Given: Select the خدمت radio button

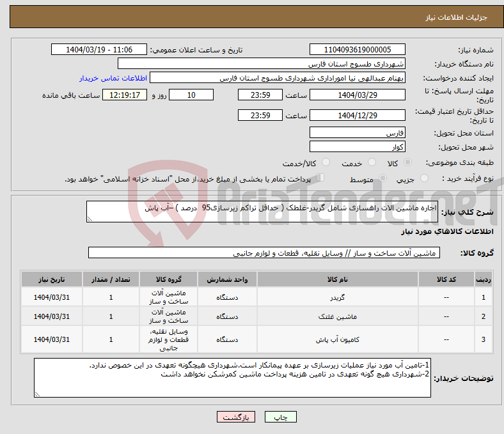Looking at the screenshot, I should [x=372, y=162].
